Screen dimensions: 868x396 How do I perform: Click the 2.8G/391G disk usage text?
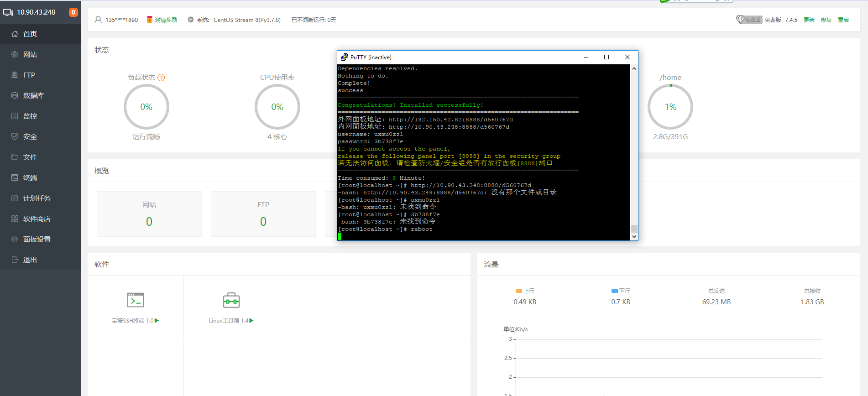point(670,137)
